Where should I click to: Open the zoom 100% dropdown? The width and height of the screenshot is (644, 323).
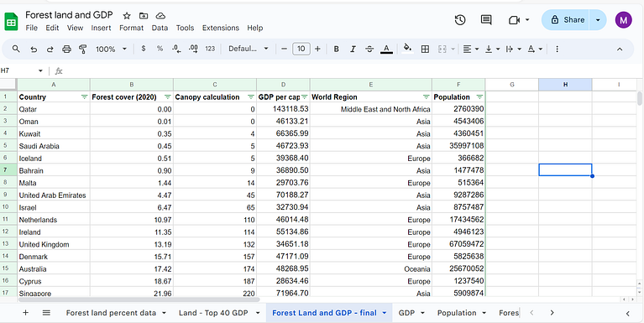click(112, 49)
